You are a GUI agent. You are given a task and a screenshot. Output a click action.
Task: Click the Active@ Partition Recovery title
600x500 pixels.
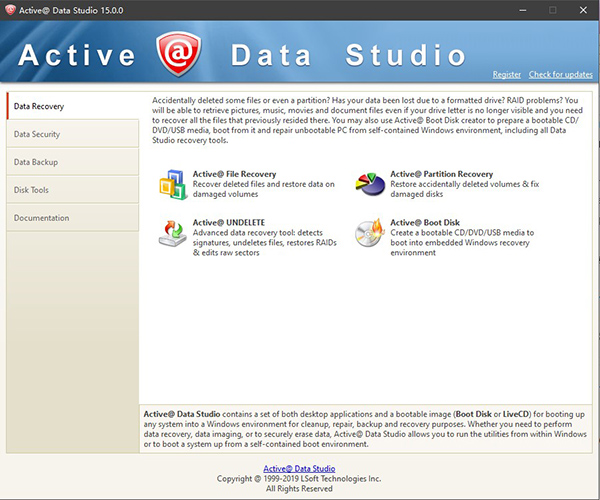tap(442, 174)
